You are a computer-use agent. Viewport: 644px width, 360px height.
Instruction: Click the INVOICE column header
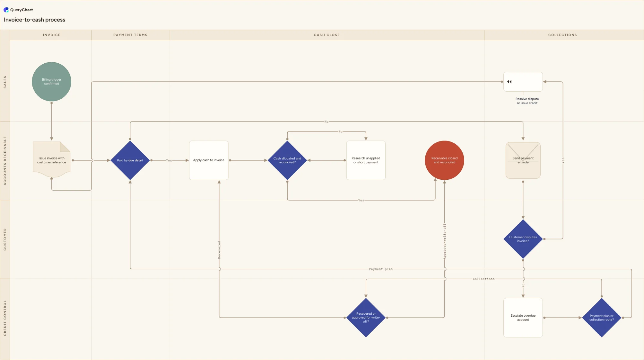[x=51, y=35]
